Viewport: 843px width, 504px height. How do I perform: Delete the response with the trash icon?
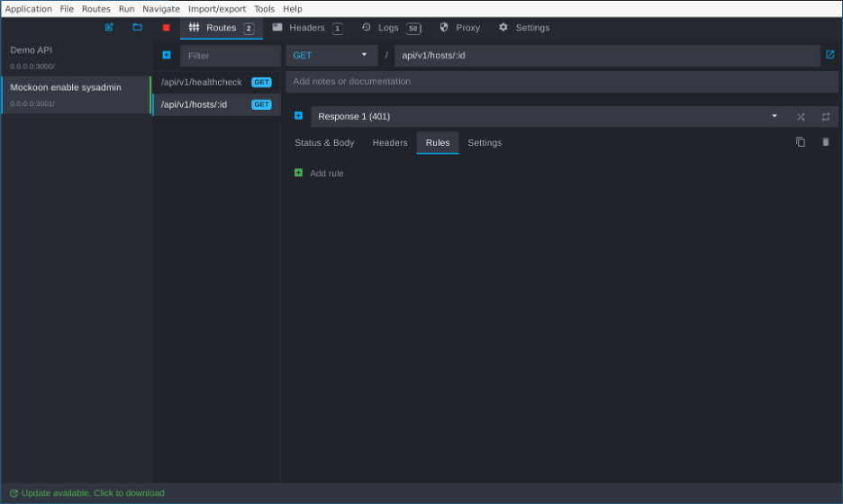tap(825, 142)
